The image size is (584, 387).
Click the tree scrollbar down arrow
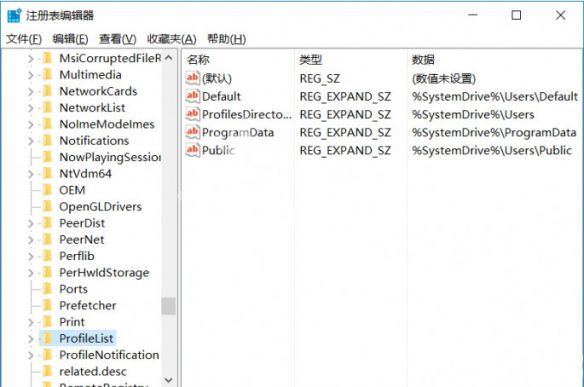pyautogui.click(x=168, y=380)
